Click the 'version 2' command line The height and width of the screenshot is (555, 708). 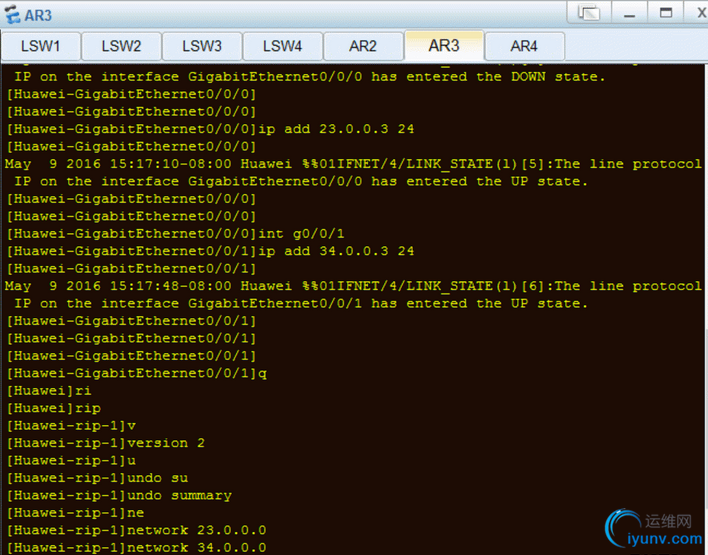click(106, 443)
